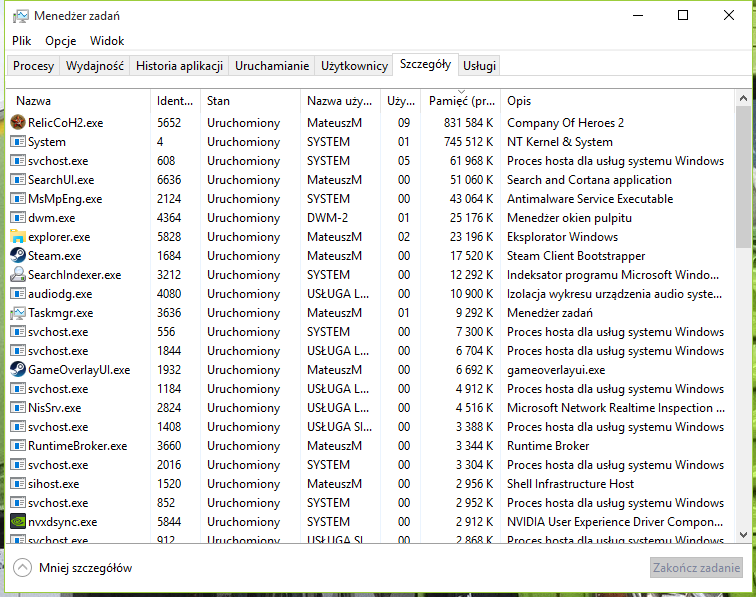Sort by the Uży... CPU column header
The image size is (756, 597).
[x=401, y=101]
